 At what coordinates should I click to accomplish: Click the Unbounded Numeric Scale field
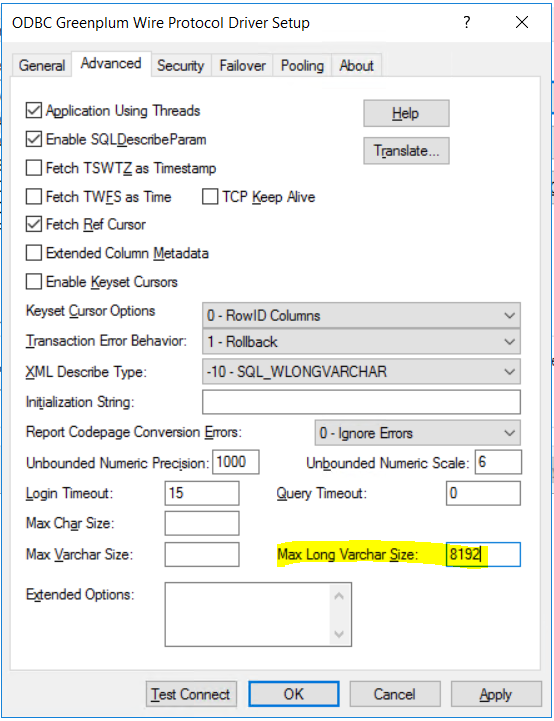point(498,462)
